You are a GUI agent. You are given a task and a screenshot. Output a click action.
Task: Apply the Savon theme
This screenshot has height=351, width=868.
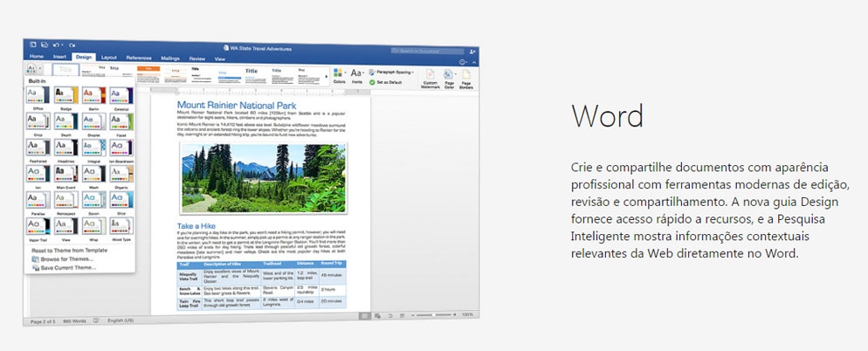(93, 200)
